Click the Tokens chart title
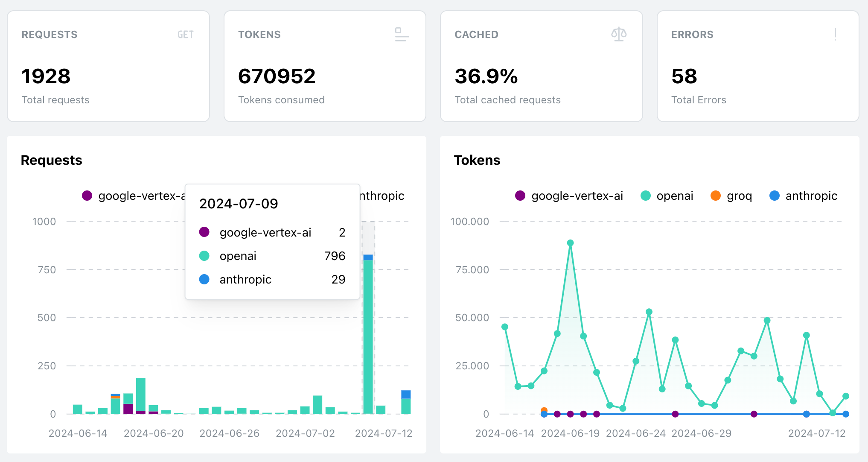Screen dimensions: 868x462 pyautogui.click(x=477, y=160)
